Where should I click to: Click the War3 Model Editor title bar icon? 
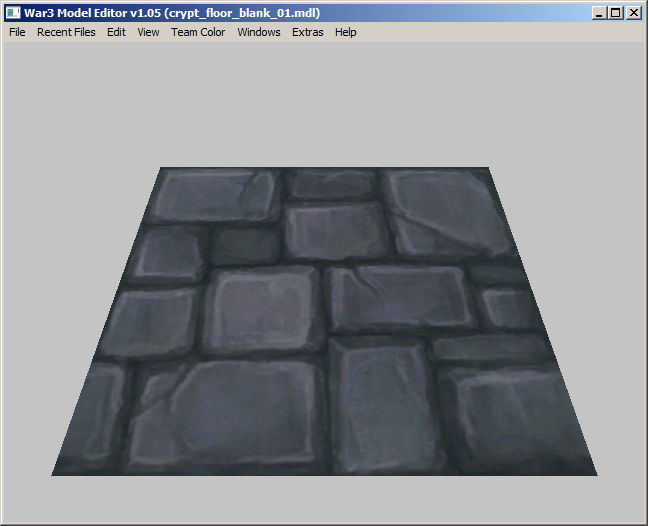point(13,13)
